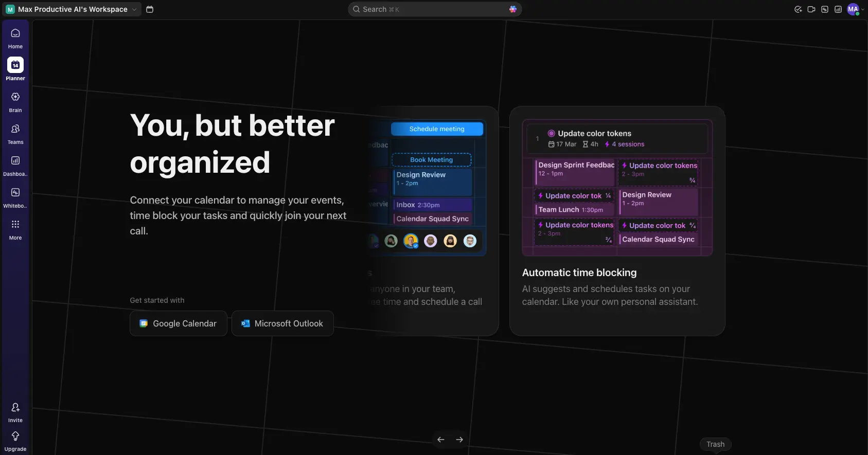Click the Trash button
Screen dimensions: 868x455
coord(715,444)
